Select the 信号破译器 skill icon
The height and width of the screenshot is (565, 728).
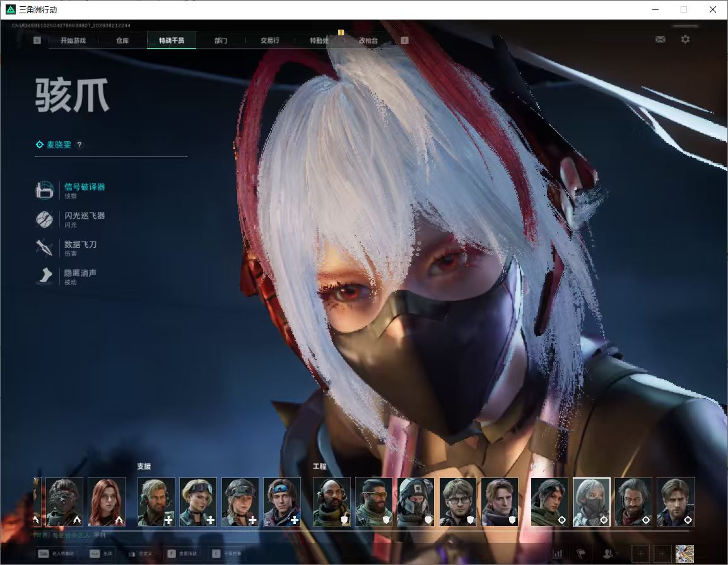point(45,190)
